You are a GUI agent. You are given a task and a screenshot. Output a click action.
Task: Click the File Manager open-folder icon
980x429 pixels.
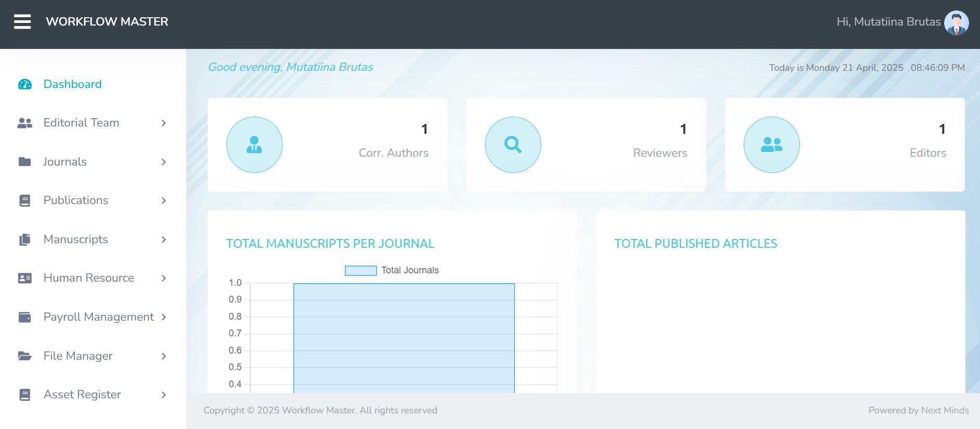tap(24, 356)
